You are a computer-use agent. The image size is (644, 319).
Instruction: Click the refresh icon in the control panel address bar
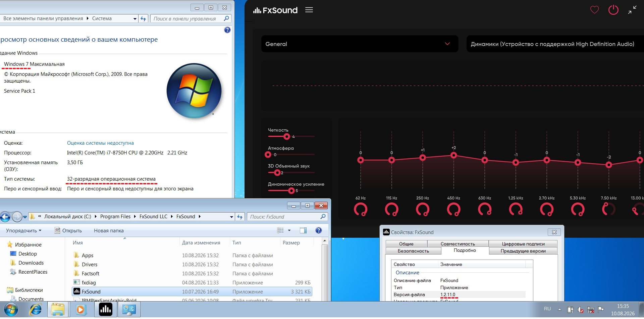143,18
